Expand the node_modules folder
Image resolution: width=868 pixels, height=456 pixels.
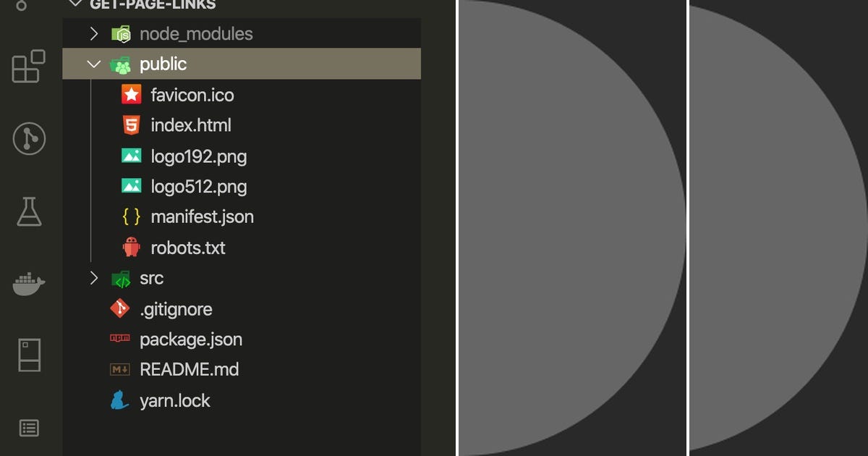click(x=93, y=33)
